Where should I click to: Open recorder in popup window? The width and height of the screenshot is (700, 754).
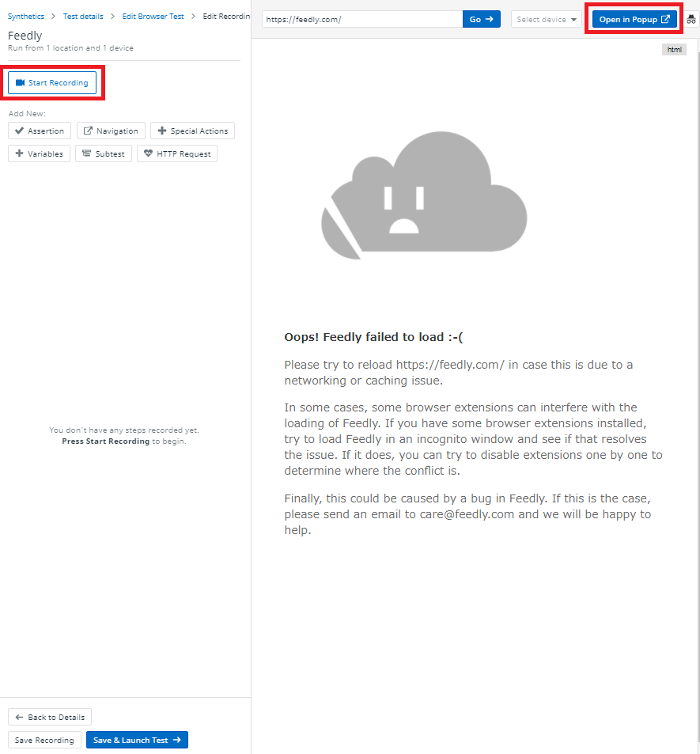click(x=634, y=19)
